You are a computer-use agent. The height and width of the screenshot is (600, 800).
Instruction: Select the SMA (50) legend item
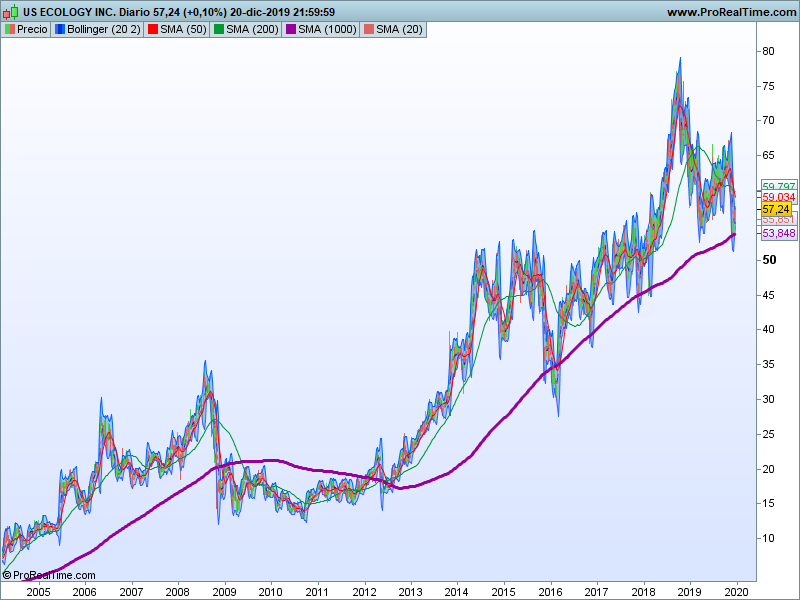[x=177, y=30]
